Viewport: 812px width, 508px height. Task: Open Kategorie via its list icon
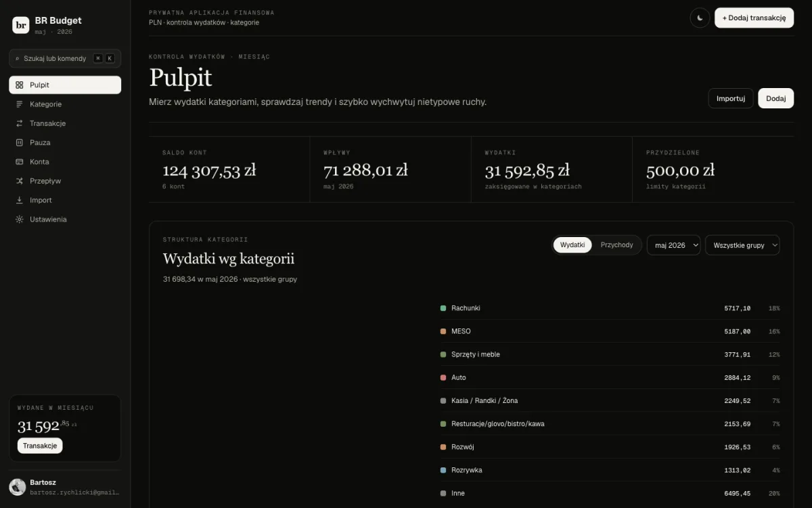(x=19, y=104)
